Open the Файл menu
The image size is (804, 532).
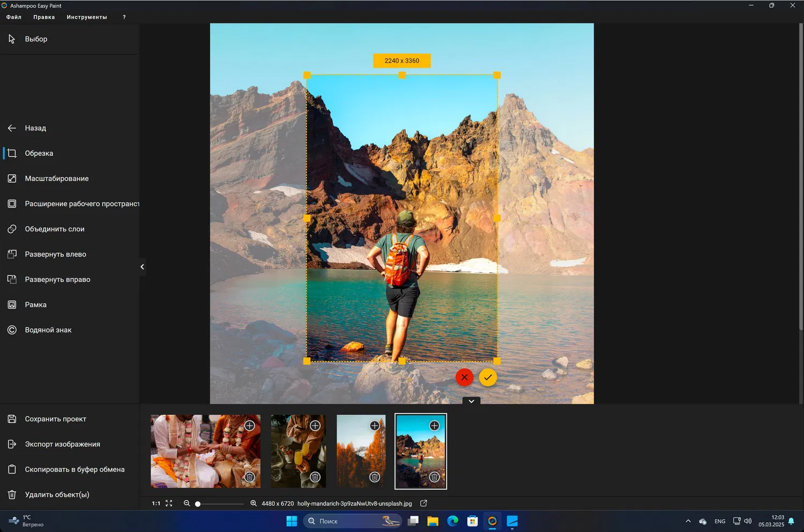(x=14, y=17)
